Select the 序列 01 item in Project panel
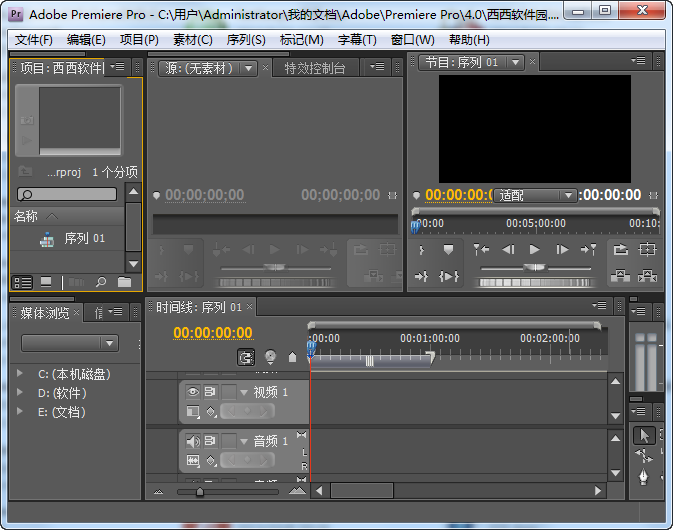The height and width of the screenshot is (530, 673). (83, 239)
